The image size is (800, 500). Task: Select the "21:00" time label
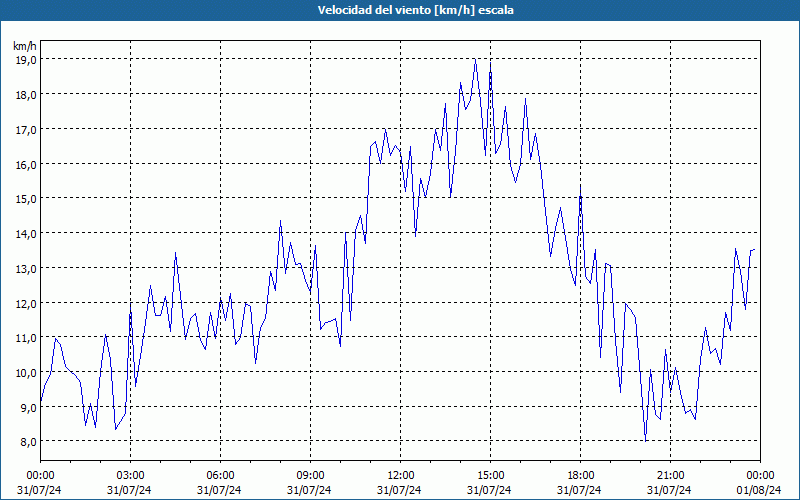[x=670, y=476]
